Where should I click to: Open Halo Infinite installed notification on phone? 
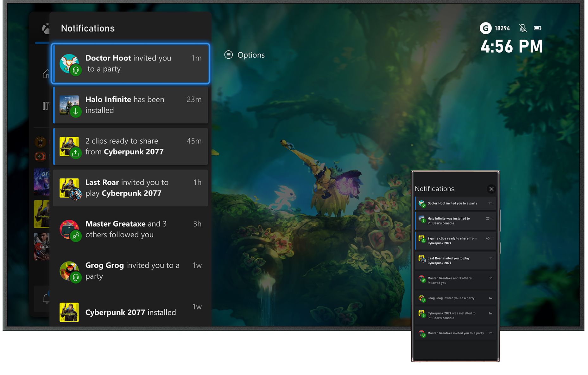pos(455,221)
